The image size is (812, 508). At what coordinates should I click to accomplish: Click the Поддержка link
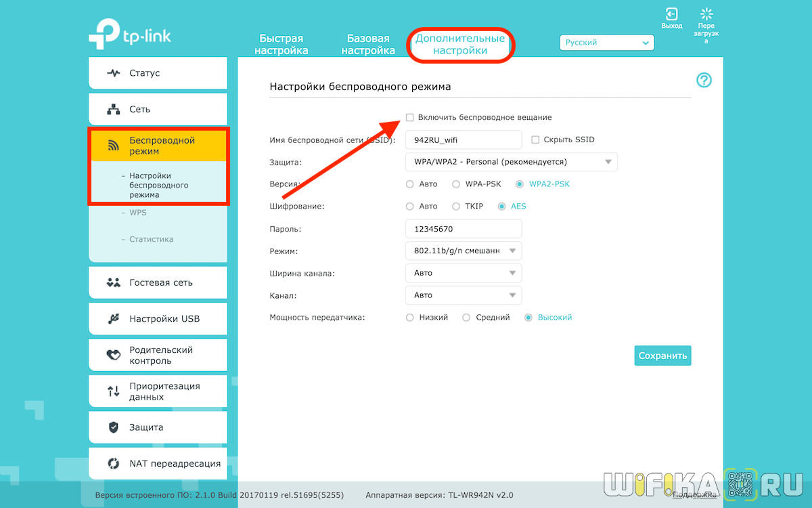694,495
